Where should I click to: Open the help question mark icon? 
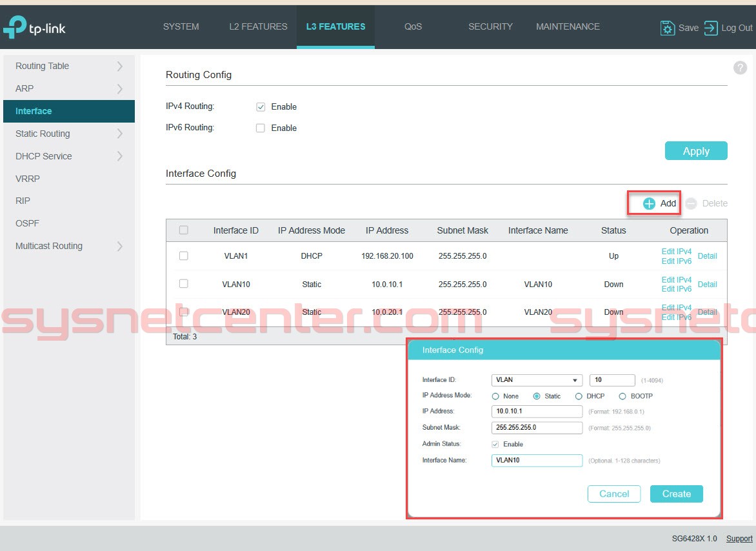(x=740, y=68)
